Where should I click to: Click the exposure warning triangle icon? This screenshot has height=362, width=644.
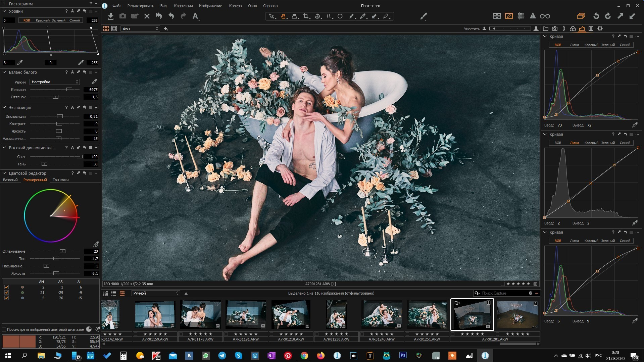[533, 16]
